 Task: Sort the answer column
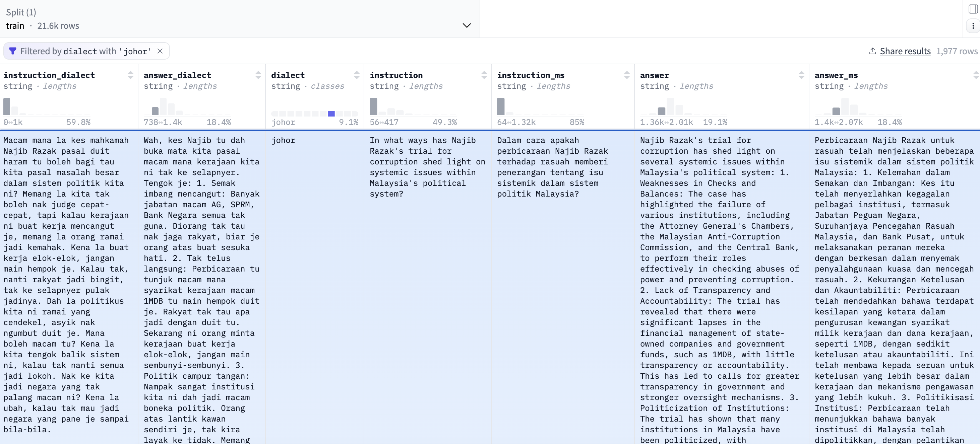802,75
